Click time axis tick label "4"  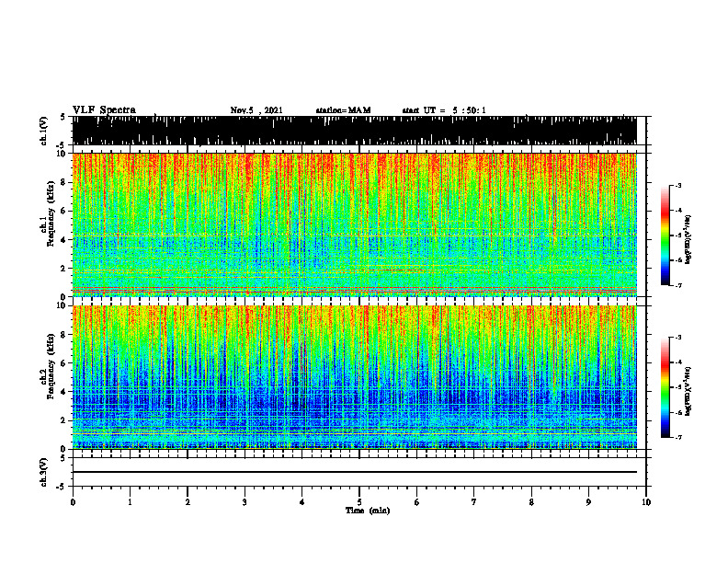[302, 502]
